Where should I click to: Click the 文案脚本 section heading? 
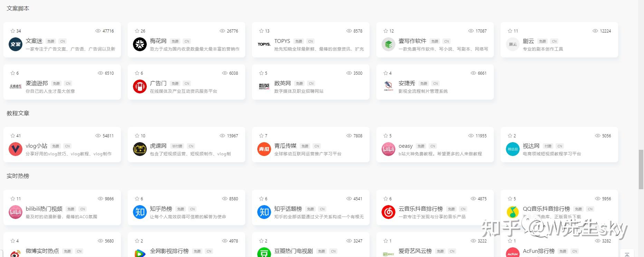coord(18,8)
